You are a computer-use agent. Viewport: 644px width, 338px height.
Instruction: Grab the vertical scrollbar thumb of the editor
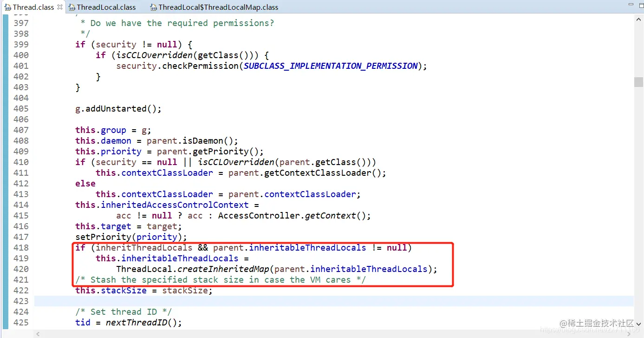click(x=639, y=82)
